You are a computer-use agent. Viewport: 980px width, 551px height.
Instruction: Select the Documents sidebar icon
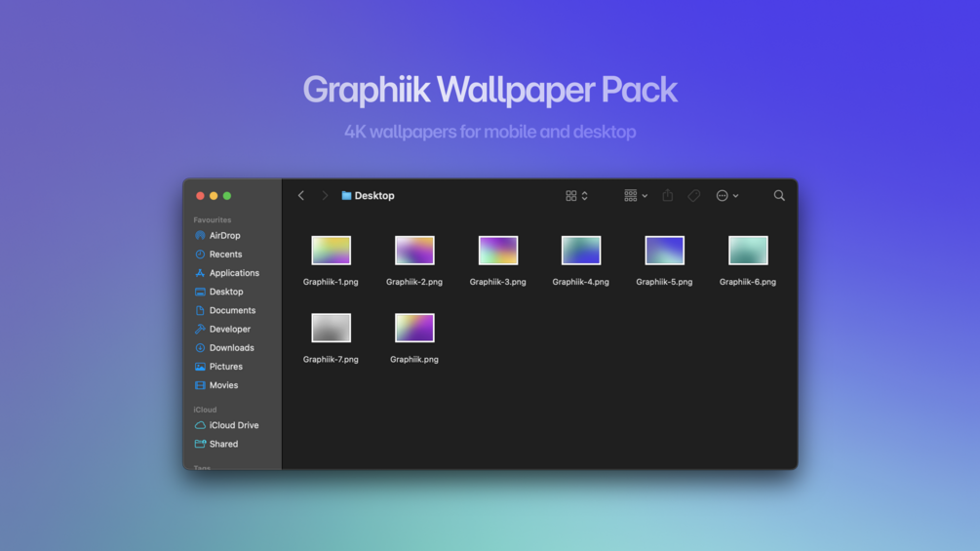tap(200, 310)
